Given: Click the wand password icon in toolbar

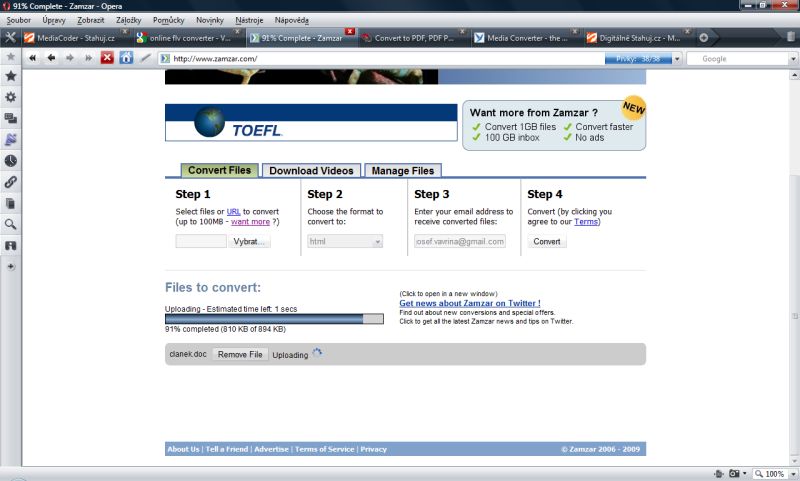Looking at the screenshot, I should tap(145, 58).
